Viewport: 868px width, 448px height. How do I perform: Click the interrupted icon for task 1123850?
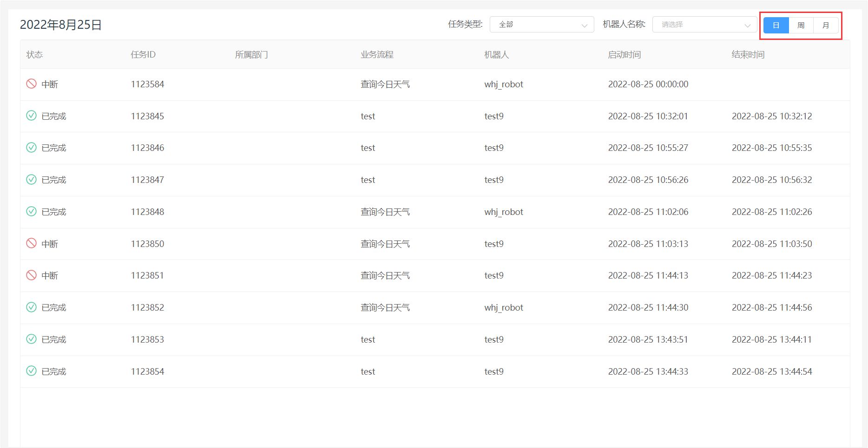click(31, 243)
